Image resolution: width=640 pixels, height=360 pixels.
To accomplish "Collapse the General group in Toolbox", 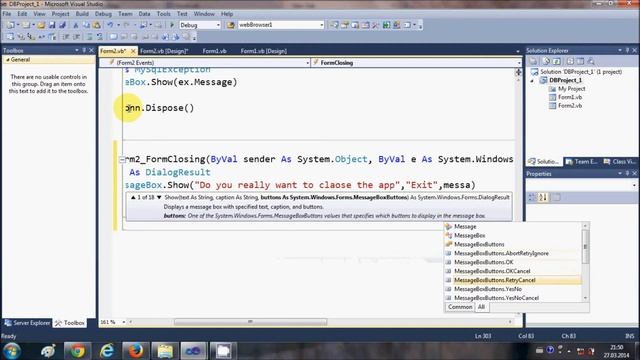I will [x=7, y=60].
